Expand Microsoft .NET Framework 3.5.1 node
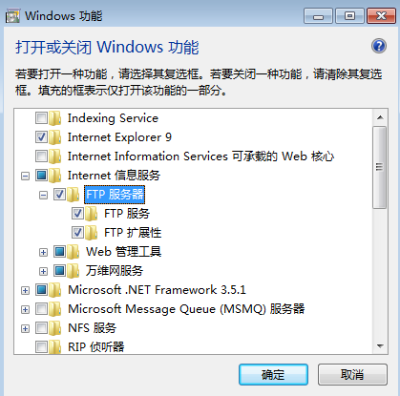The width and height of the screenshot is (400, 396). pos(25,290)
